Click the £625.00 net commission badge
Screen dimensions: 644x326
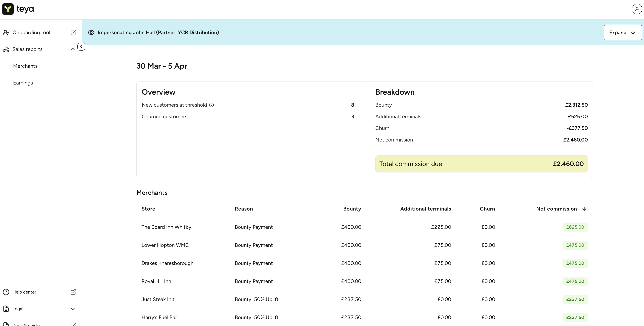575,227
